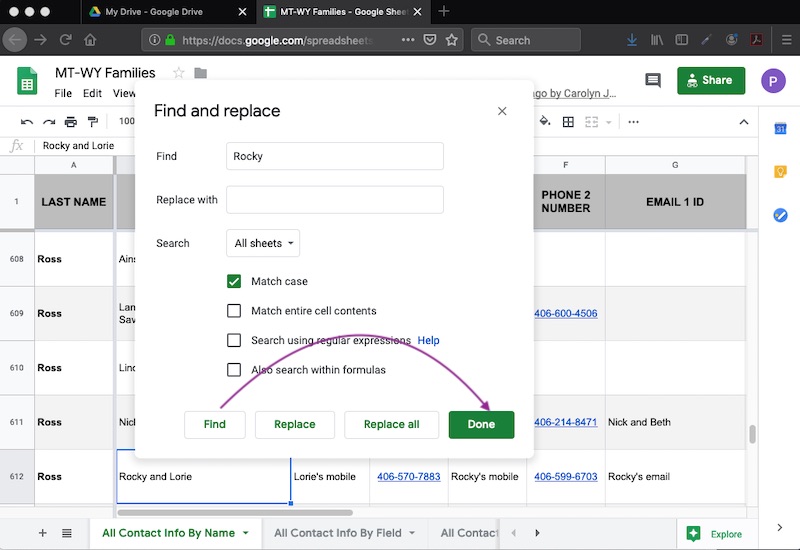Click the green Done button
Screen dimensions: 800x550
point(481,424)
